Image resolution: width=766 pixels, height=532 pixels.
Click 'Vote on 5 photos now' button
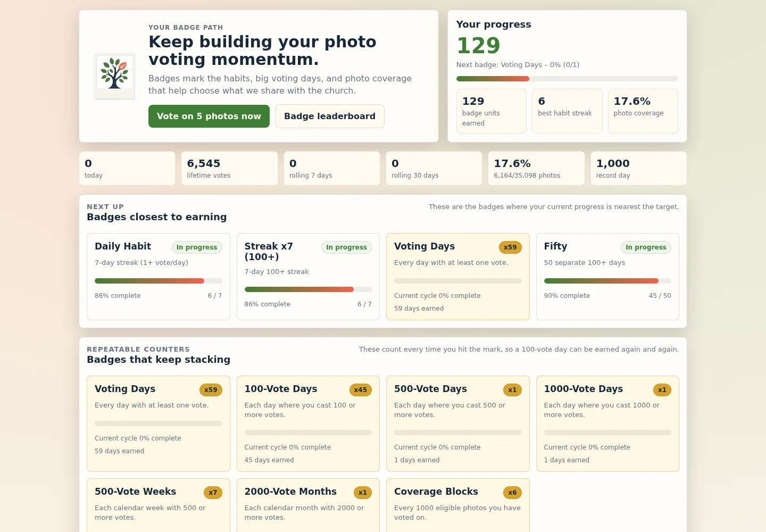click(209, 116)
